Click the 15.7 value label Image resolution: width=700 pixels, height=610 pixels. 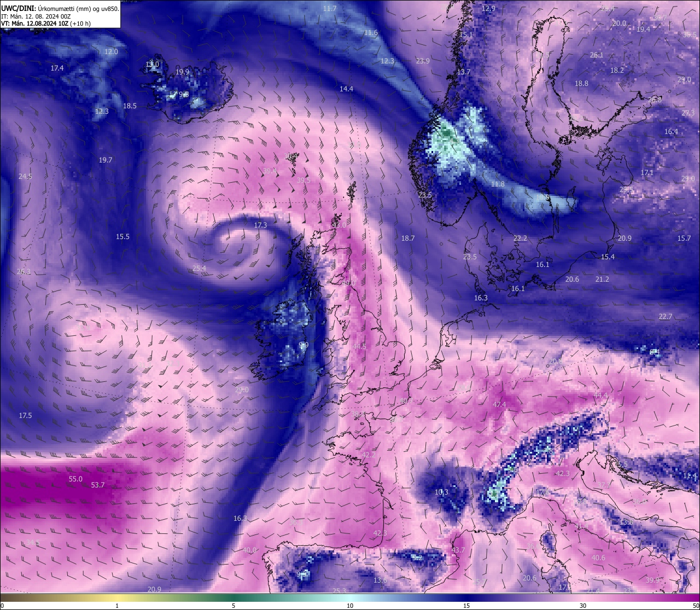pos(684,238)
